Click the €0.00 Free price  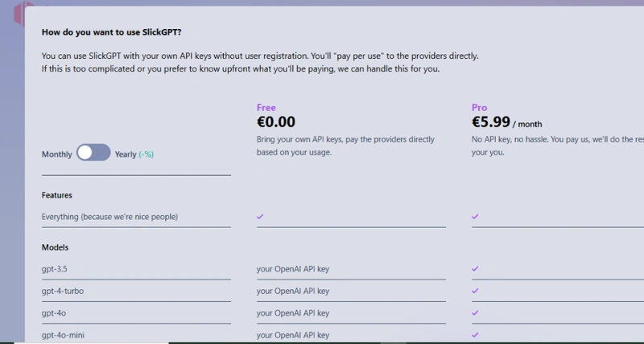point(276,122)
